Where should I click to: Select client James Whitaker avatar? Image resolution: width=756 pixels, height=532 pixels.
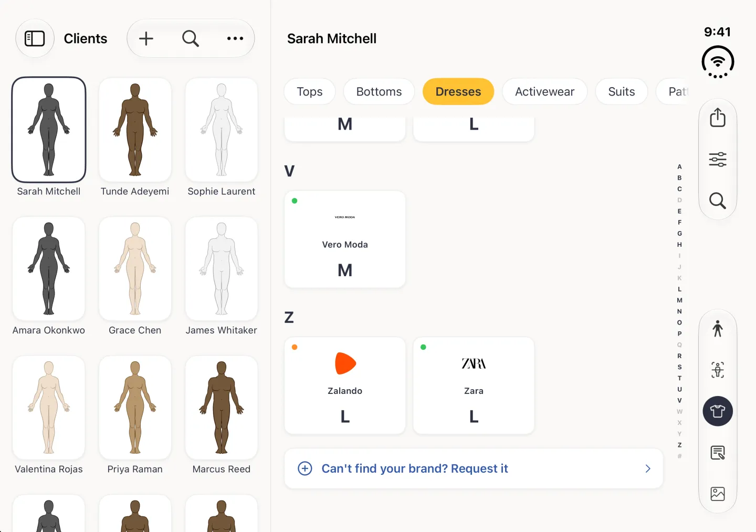(222, 268)
